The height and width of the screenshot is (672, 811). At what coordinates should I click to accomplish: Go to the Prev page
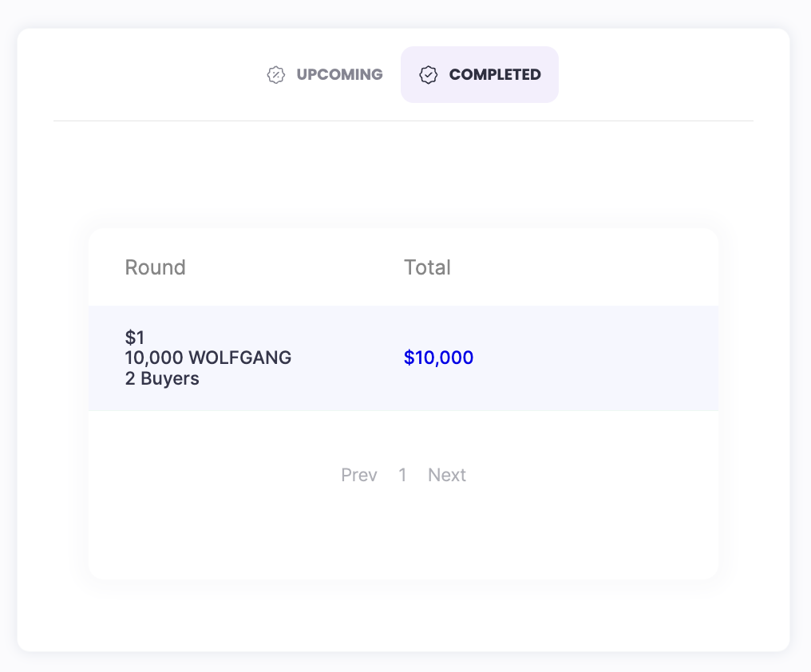358,476
